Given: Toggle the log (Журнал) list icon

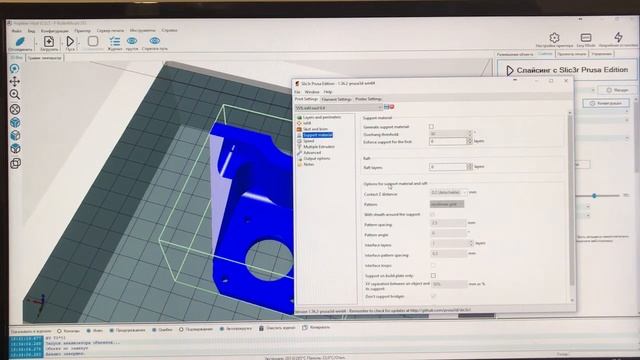Looking at the screenshot, I should 115,41.
